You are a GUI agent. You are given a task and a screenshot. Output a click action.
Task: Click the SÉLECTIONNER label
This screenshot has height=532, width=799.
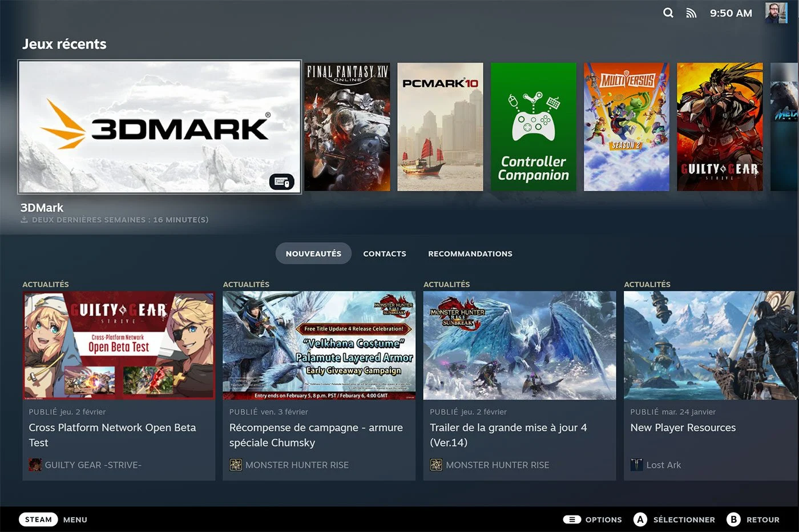684,519
